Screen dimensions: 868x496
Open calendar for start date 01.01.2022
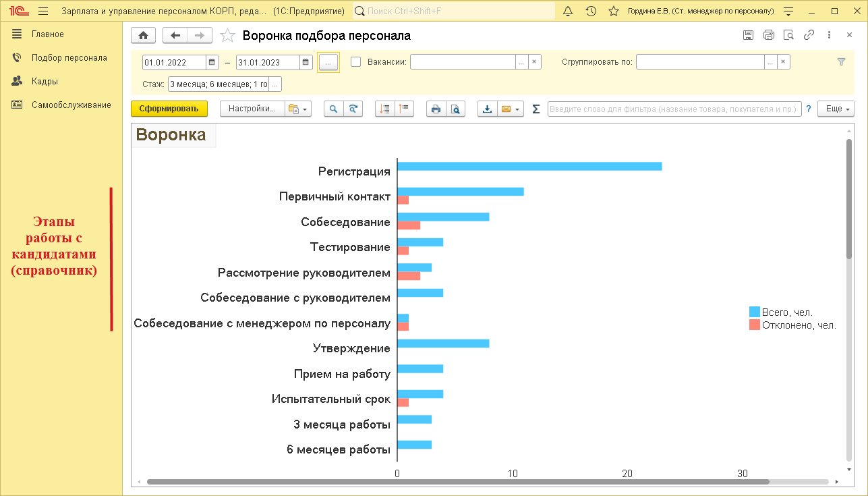tap(212, 62)
